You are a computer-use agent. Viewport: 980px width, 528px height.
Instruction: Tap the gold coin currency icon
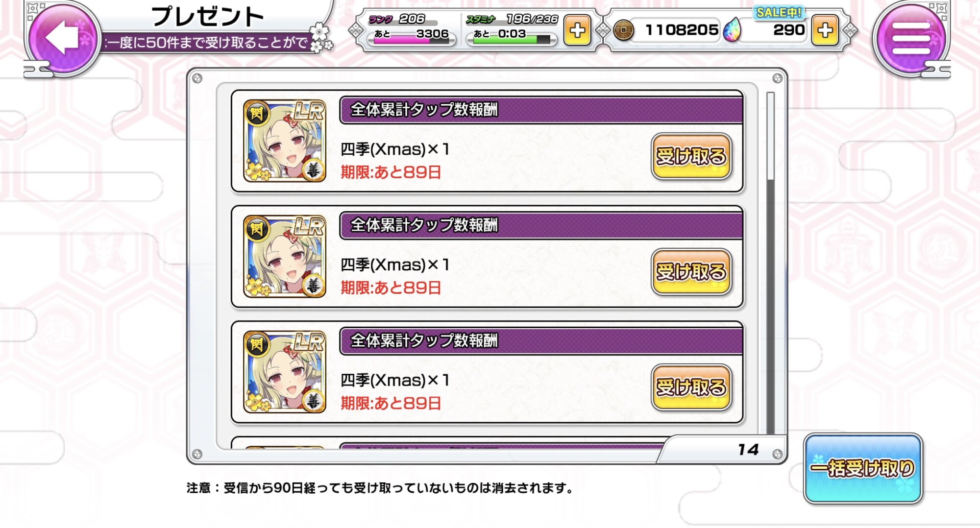[x=623, y=30]
